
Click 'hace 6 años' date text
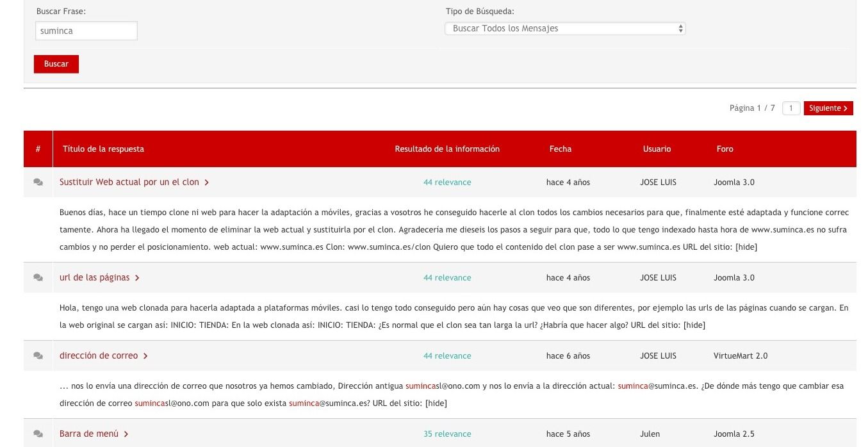[568, 356]
